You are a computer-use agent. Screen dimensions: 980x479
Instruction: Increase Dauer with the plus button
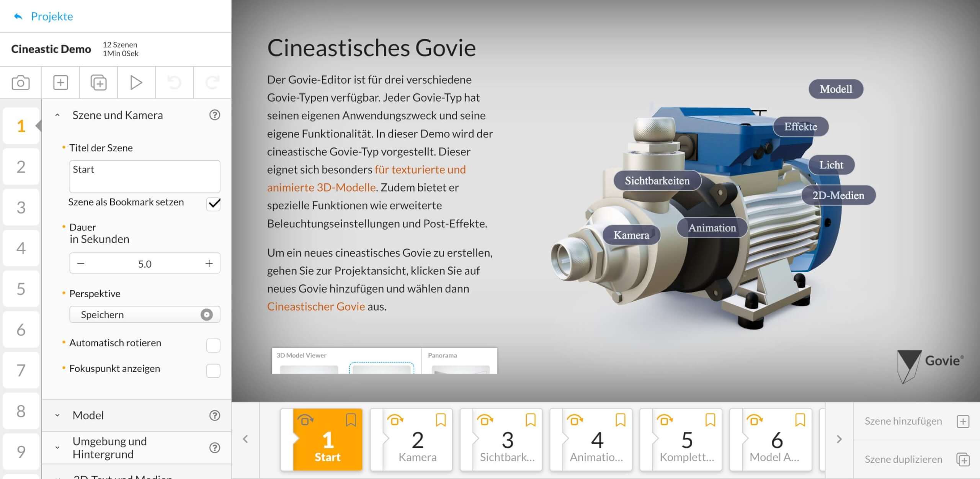coord(209,263)
